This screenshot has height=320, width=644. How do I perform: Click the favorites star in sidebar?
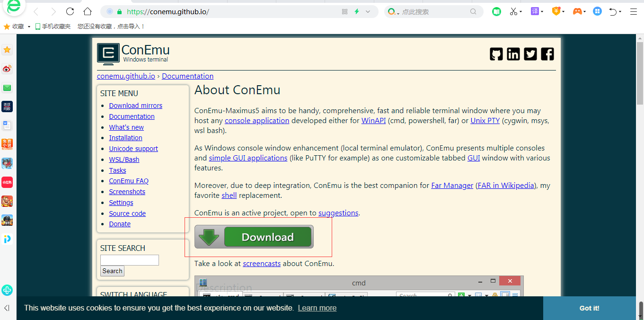tap(7, 50)
